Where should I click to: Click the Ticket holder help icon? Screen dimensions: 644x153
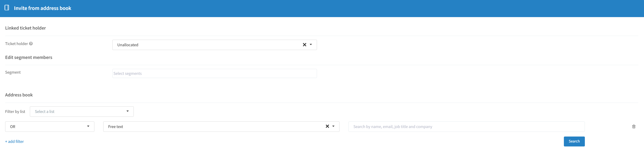point(31,44)
